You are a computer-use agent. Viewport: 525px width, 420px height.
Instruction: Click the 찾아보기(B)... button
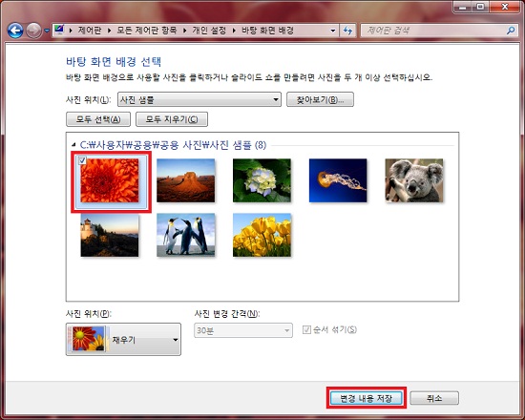click(x=320, y=99)
